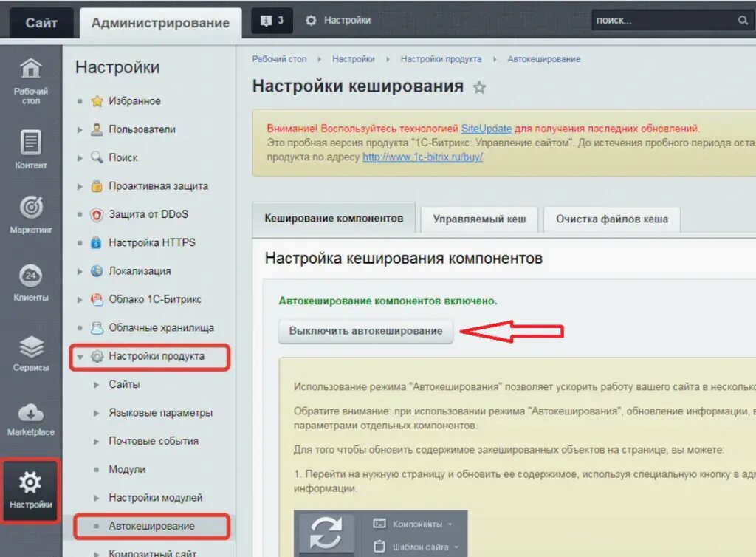Viewport: 756px width, 557px height.
Task: Collapse the Настройки продукта node
Action: pos(80,357)
